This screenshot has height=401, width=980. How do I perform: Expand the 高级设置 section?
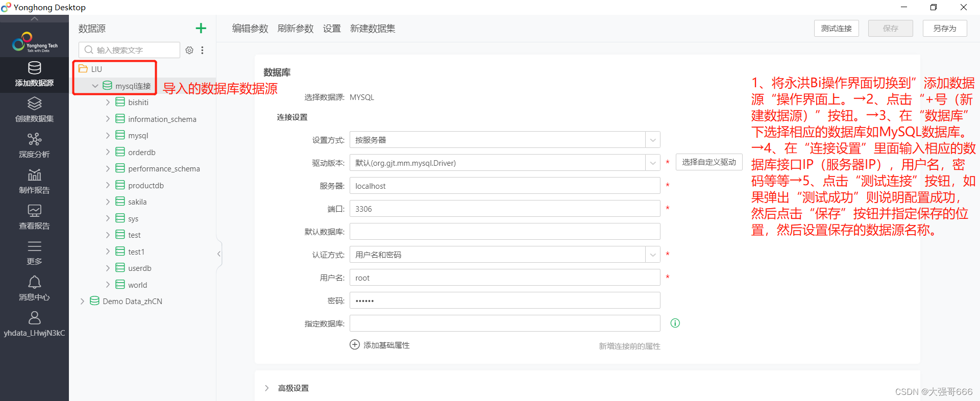pos(267,388)
